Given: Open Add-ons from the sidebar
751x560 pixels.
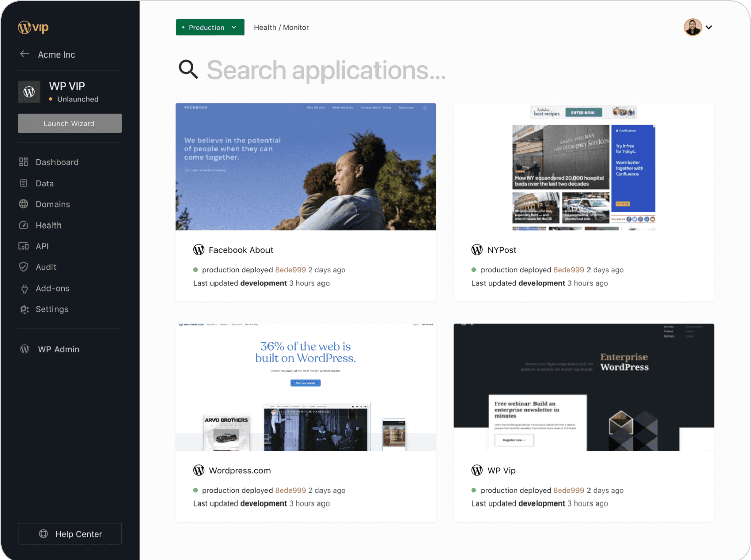Looking at the screenshot, I should pyautogui.click(x=52, y=288).
